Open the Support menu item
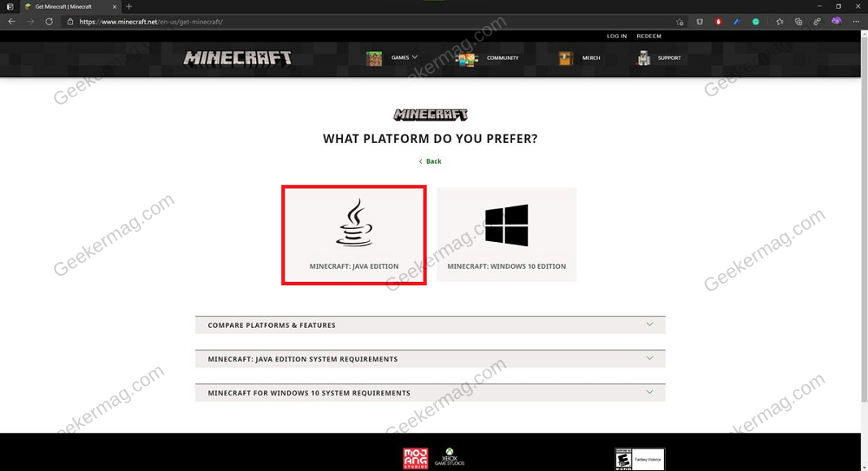Image resolution: width=868 pixels, height=471 pixels. point(669,57)
